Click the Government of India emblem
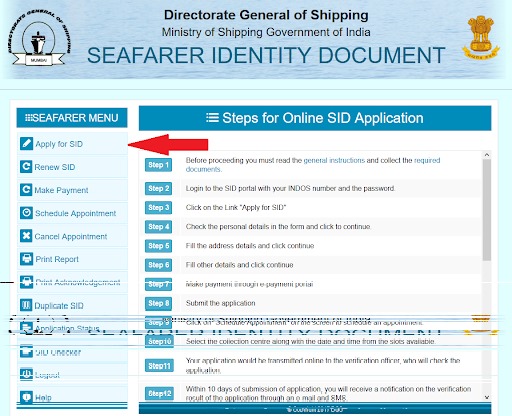This screenshot has height=416, width=512. (480, 37)
